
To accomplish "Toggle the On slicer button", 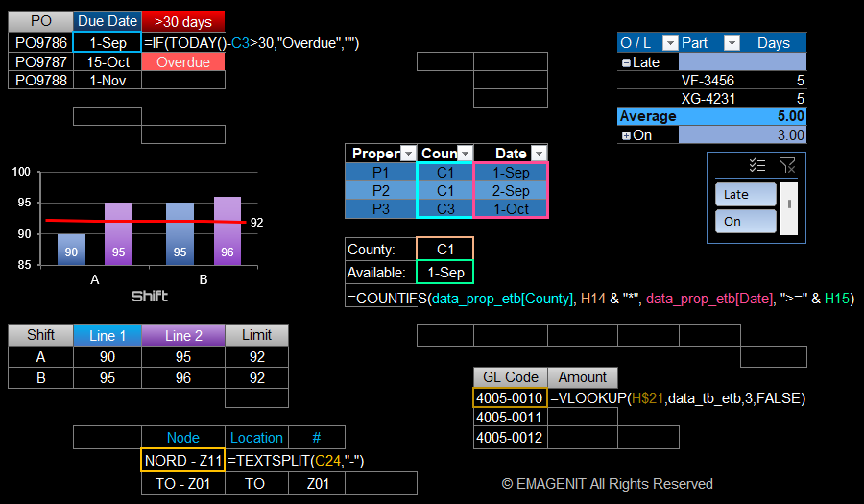I will (x=745, y=221).
